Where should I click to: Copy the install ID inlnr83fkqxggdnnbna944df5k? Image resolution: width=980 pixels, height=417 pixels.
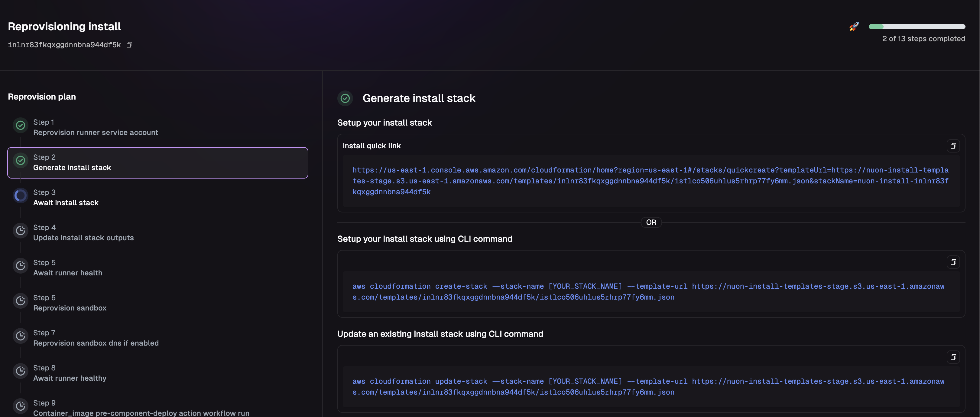[129, 45]
